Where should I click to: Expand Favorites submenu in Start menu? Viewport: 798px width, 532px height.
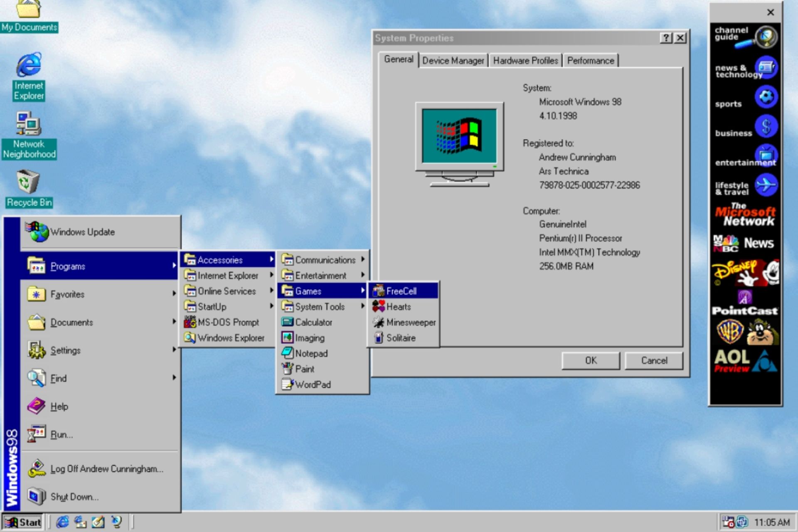(x=100, y=294)
